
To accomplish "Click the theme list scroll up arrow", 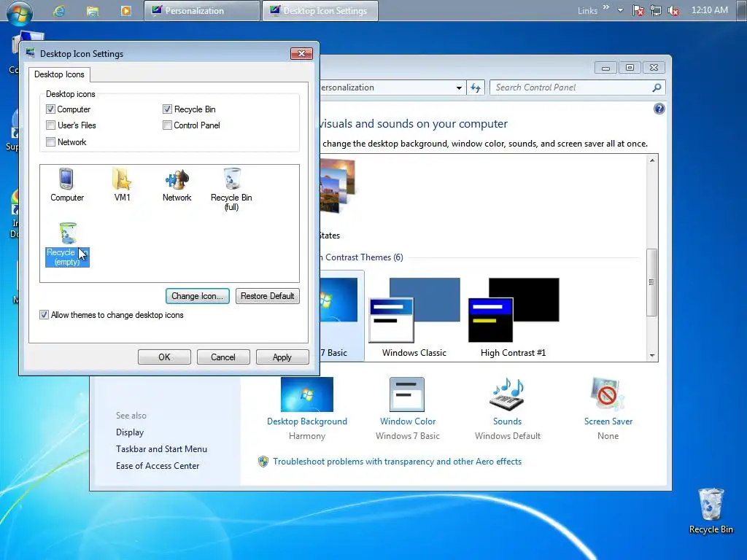I will pos(651,160).
